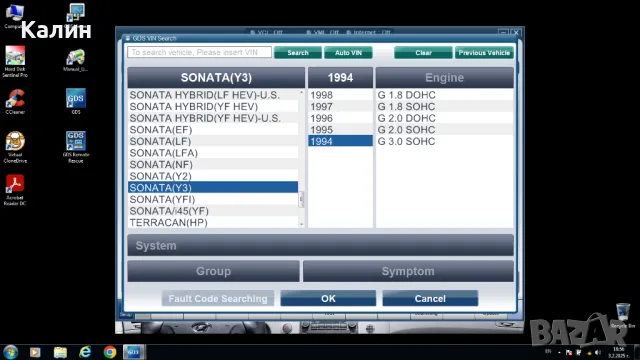640x360 pixels.
Task: Click the volume speaker tray icon
Action: pos(598,352)
